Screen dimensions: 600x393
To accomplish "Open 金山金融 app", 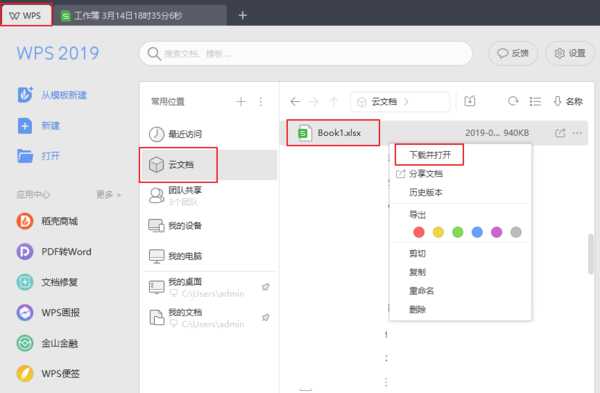I will pyautogui.click(x=47, y=343).
